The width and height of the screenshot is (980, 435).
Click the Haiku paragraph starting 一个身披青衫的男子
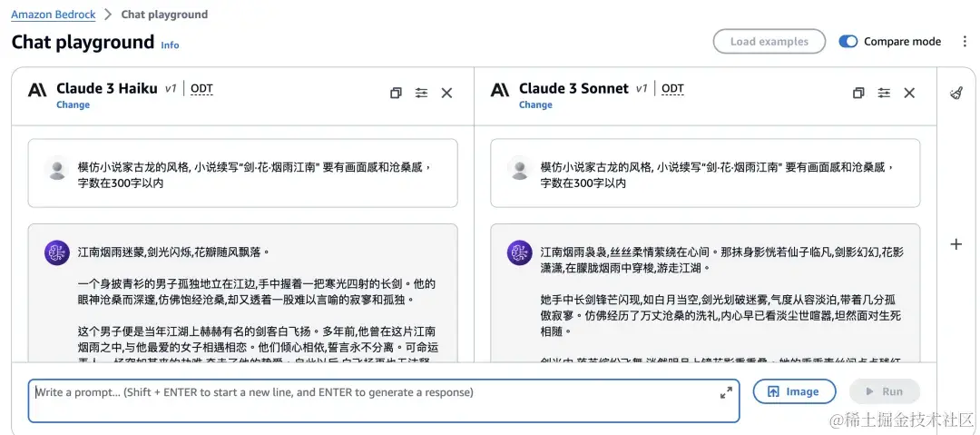[257, 292]
